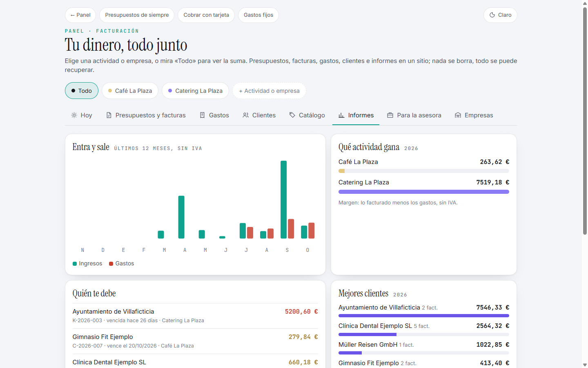Click Müller Reisen GmbH client row

[x=424, y=348]
